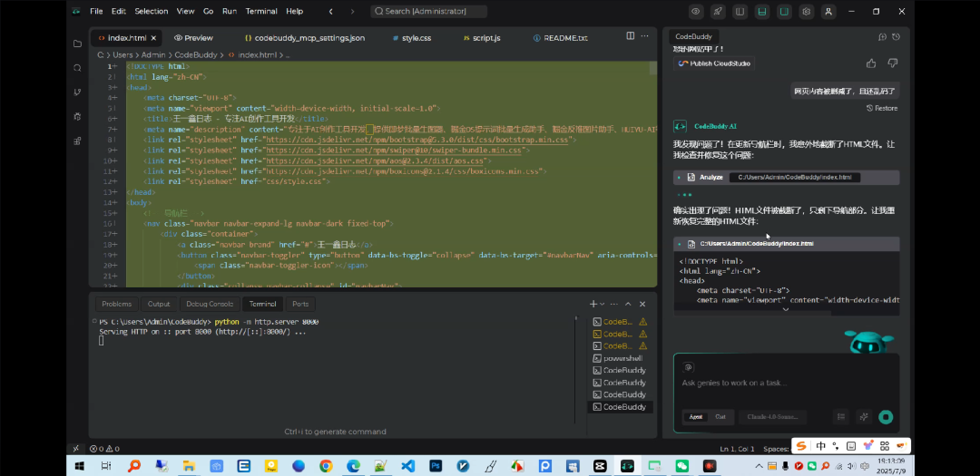Create a new terminal with plus
This screenshot has height=476, width=980.
tap(593, 305)
